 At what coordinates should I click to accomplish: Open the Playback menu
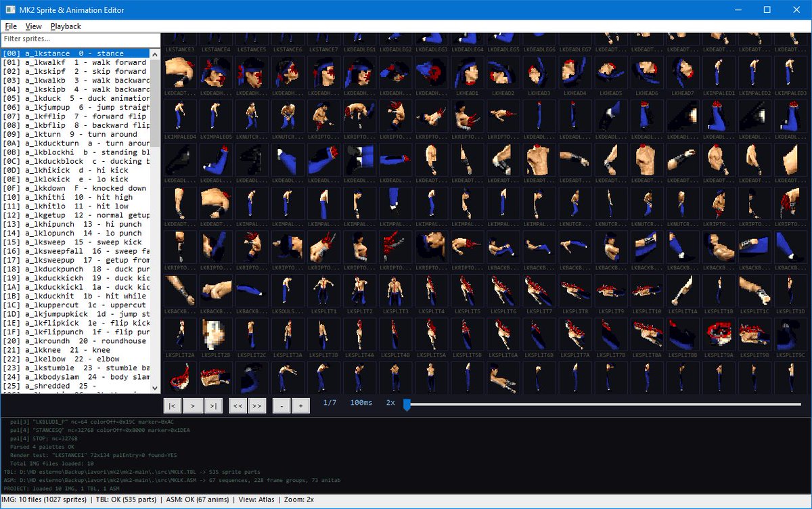(66, 26)
